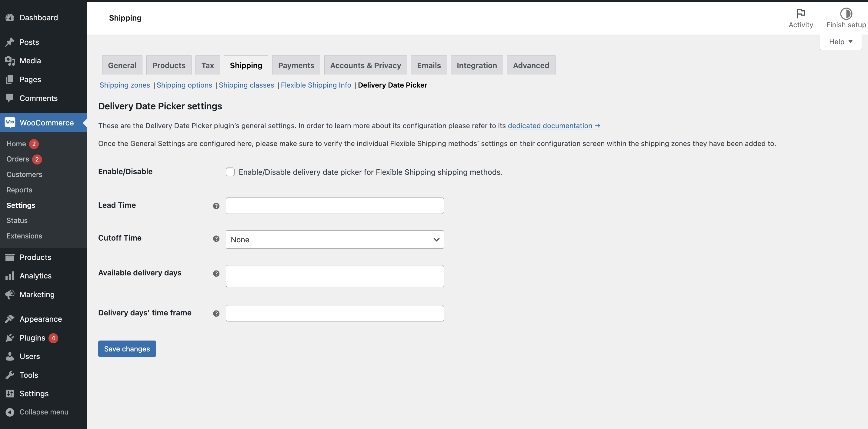This screenshot has width=868, height=429.
Task: Click the Save changes button
Action: coord(127,348)
